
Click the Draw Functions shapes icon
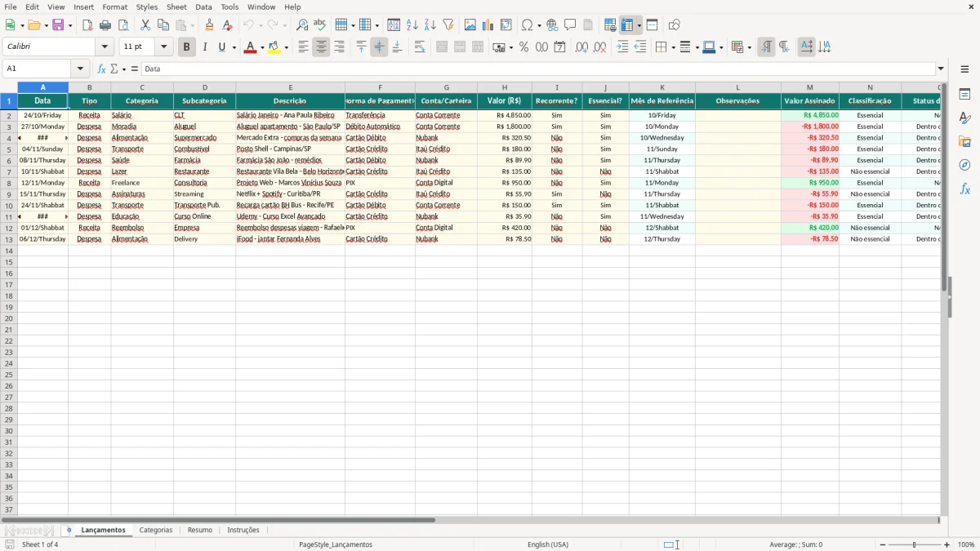click(674, 25)
